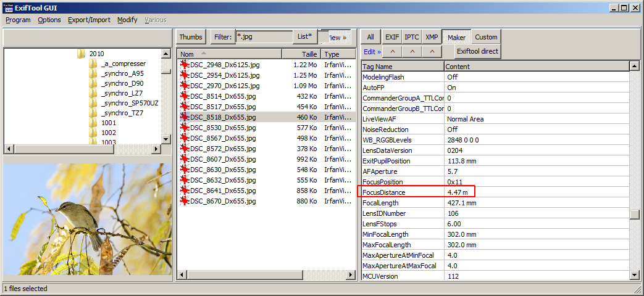Screen dimensions: 644x296
Task: Switch to the EXIF tab
Action: point(392,37)
